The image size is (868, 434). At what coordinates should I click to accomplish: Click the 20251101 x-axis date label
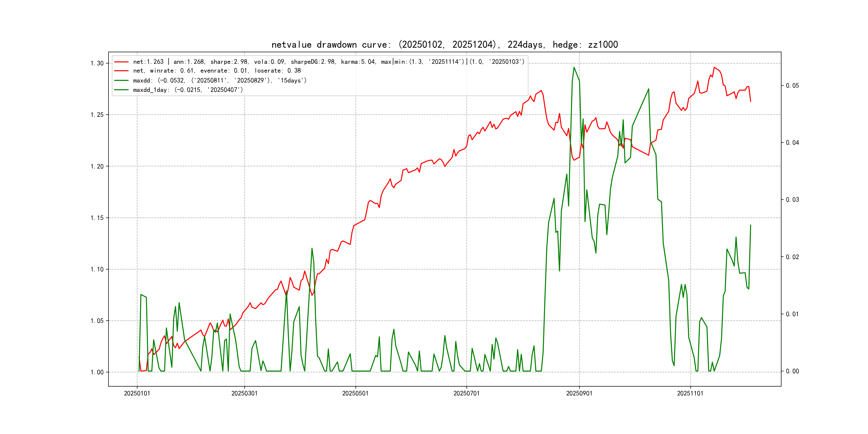690,393
